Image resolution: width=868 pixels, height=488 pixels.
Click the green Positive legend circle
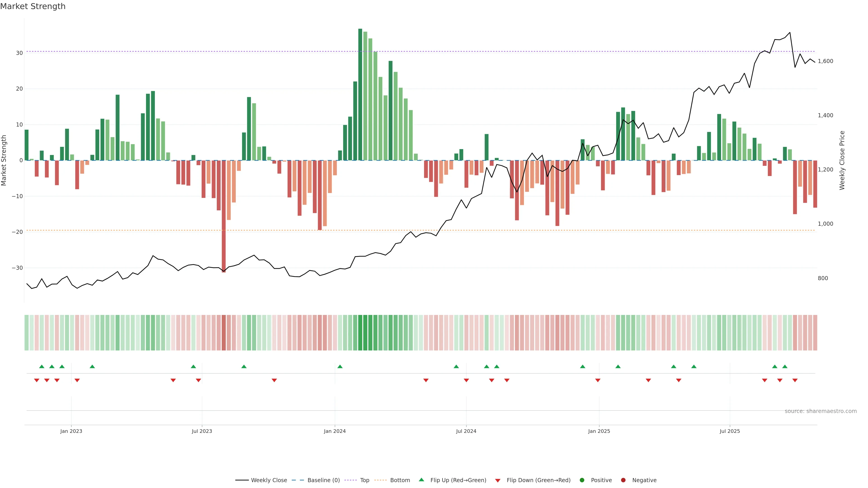[582, 480]
